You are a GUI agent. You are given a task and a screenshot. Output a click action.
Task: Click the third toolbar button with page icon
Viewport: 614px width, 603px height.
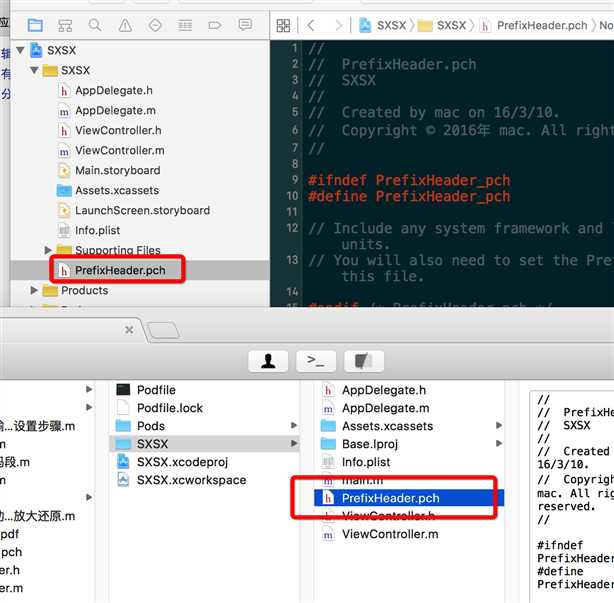(364, 361)
